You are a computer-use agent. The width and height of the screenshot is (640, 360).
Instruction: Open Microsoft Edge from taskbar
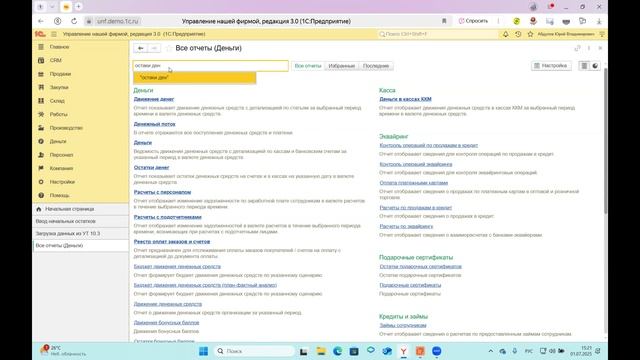point(338,351)
